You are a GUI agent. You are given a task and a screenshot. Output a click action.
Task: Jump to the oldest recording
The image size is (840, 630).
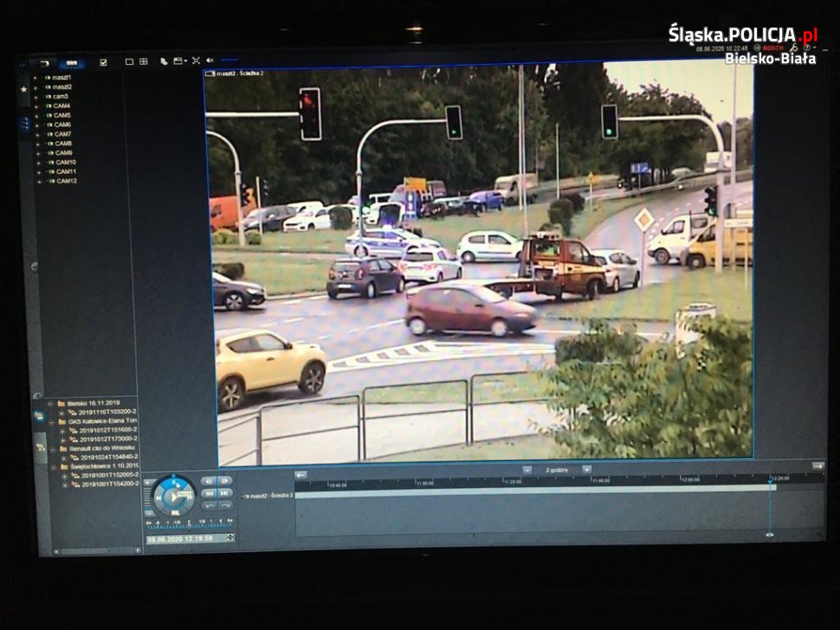(x=210, y=493)
